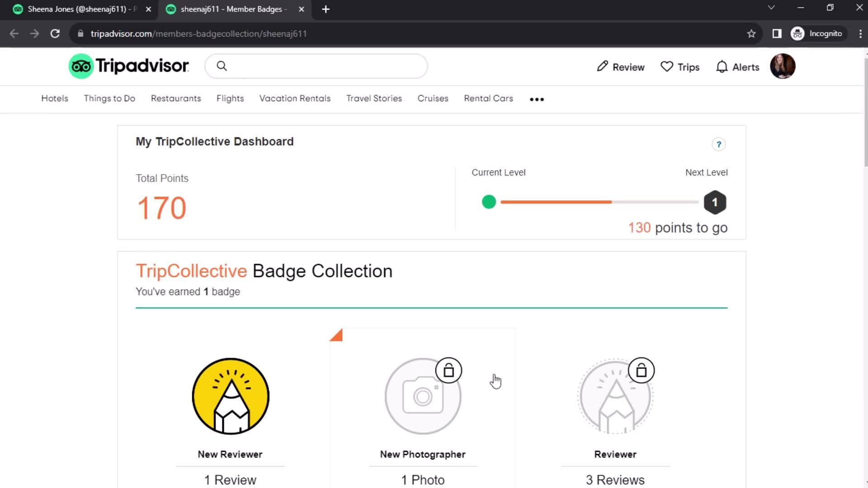Click the '3 Reviews' text

pyautogui.click(x=615, y=480)
